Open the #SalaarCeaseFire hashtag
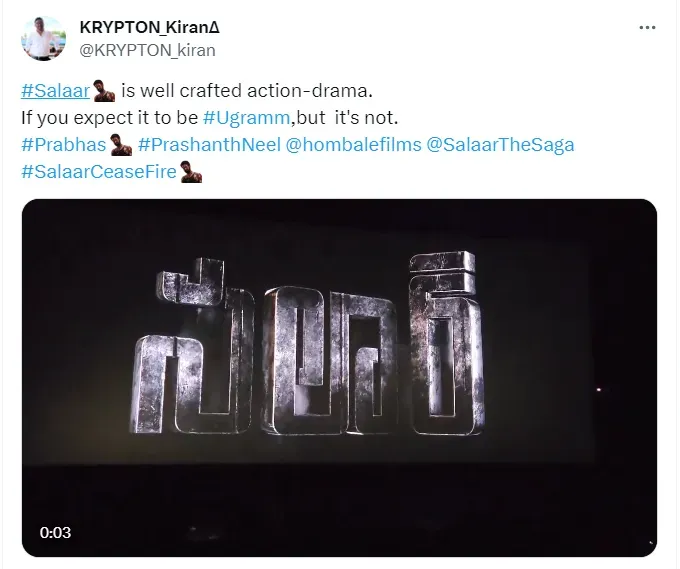The width and height of the screenshot is (680, 569). pos(99,172)
